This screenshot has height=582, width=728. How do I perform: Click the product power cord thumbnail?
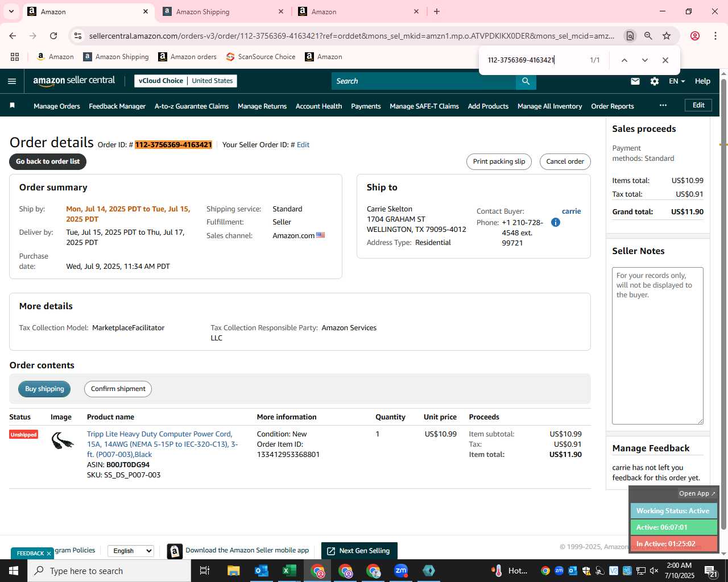point(62,440)
